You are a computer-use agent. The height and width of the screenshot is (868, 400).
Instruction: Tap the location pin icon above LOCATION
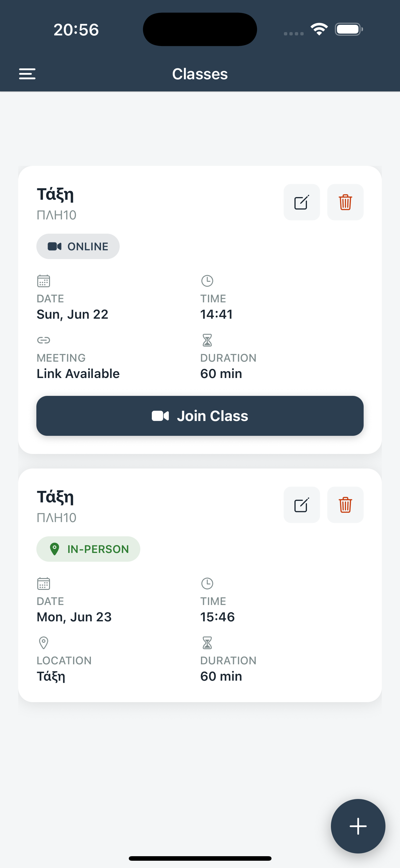pyautogui.click(x=44, y=643)
